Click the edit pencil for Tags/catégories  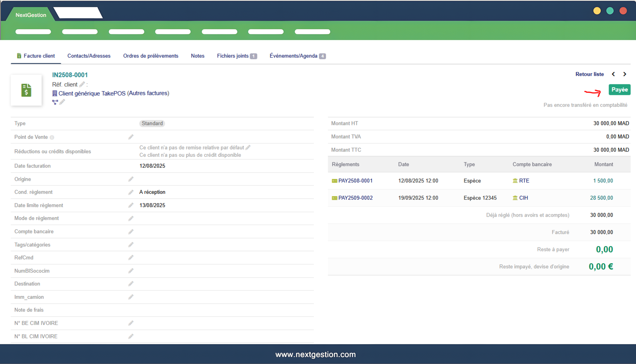pyautogui.click(x=131, y=245)
